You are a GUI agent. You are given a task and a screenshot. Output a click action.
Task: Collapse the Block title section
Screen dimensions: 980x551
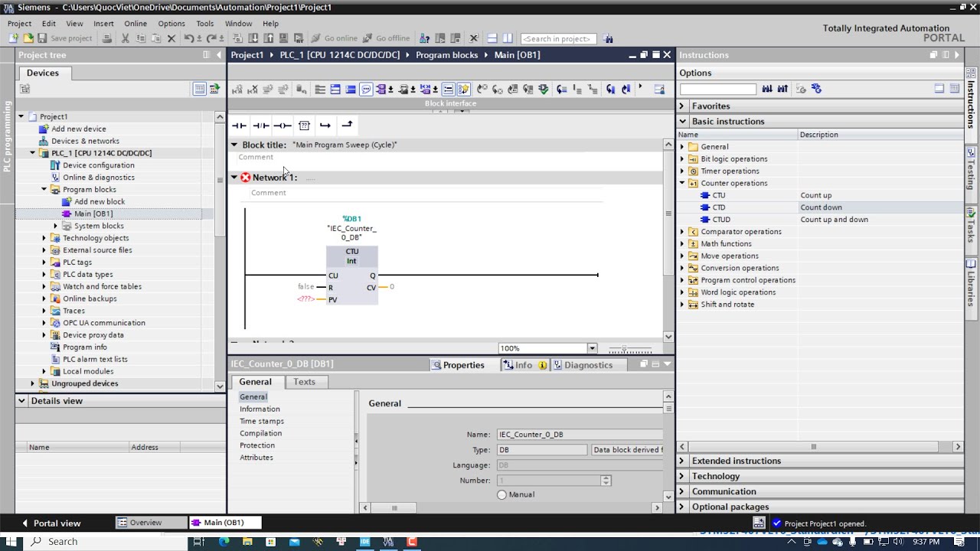pos(234,145)
